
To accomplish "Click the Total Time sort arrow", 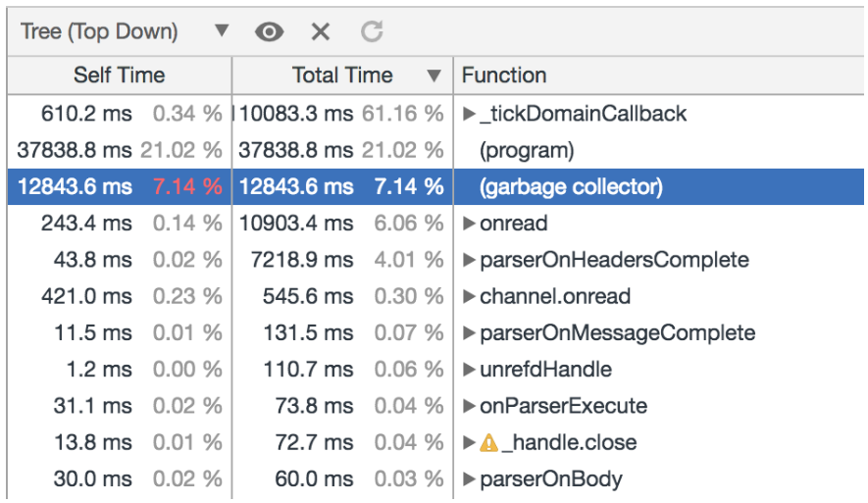I will tap(434, 75).
